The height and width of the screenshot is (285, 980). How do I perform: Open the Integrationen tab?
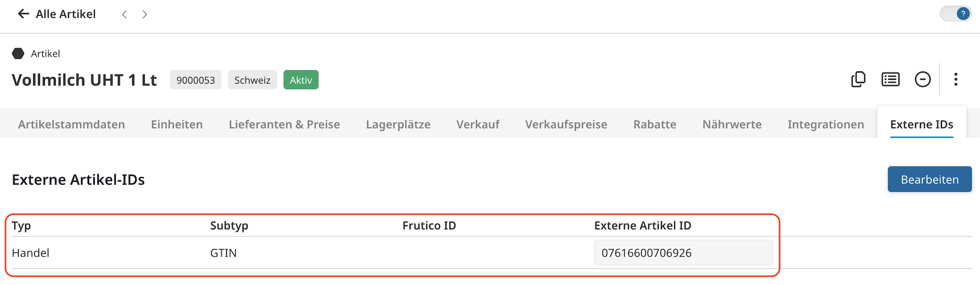[x=826, y=124]
